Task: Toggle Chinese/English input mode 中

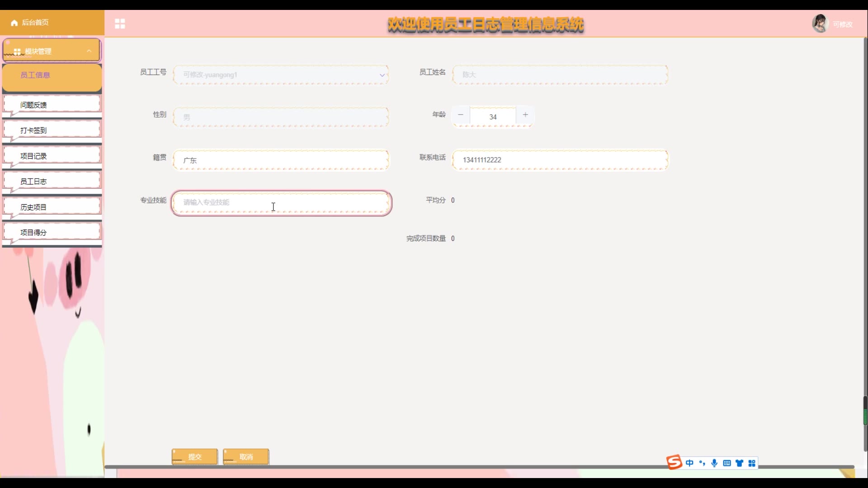Action: click(x=689, y=463)
